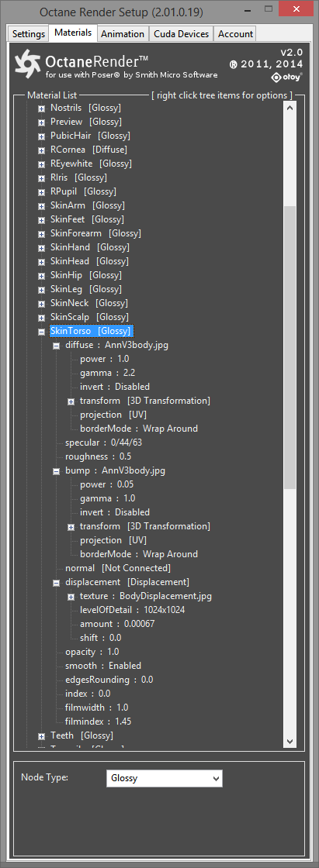Select the SkinTorso [Glossy] tree item

(x=92, y=331)
